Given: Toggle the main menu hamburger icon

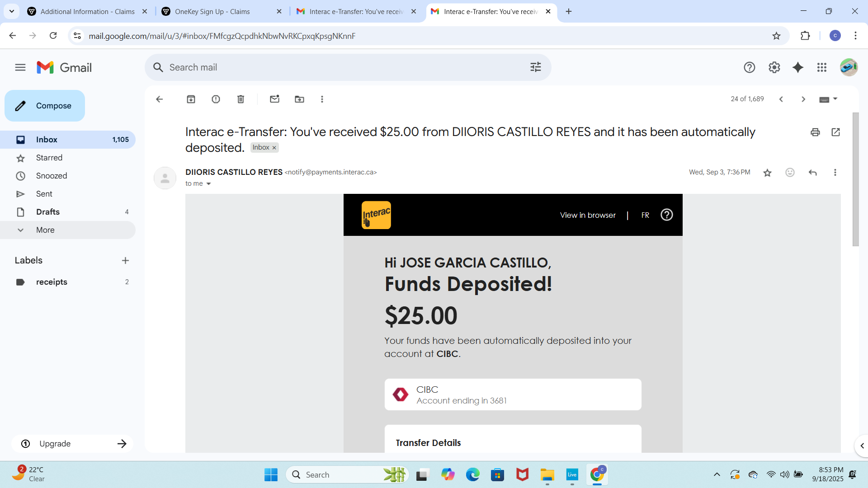Looking at the screenshot, I should (20, 67).
